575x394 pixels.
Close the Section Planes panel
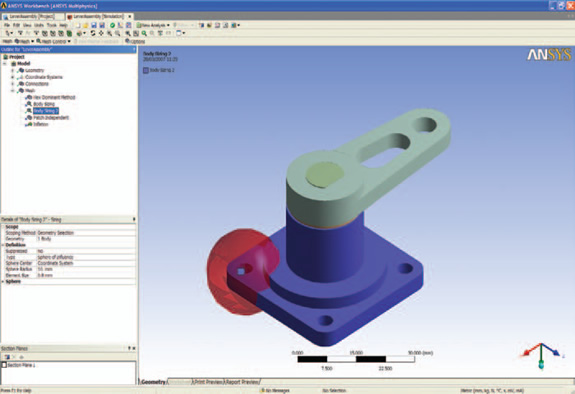[x=134, y=348]
